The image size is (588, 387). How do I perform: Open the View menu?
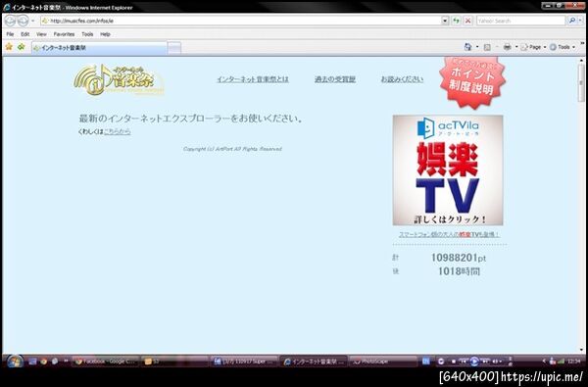tap(41, 34)
